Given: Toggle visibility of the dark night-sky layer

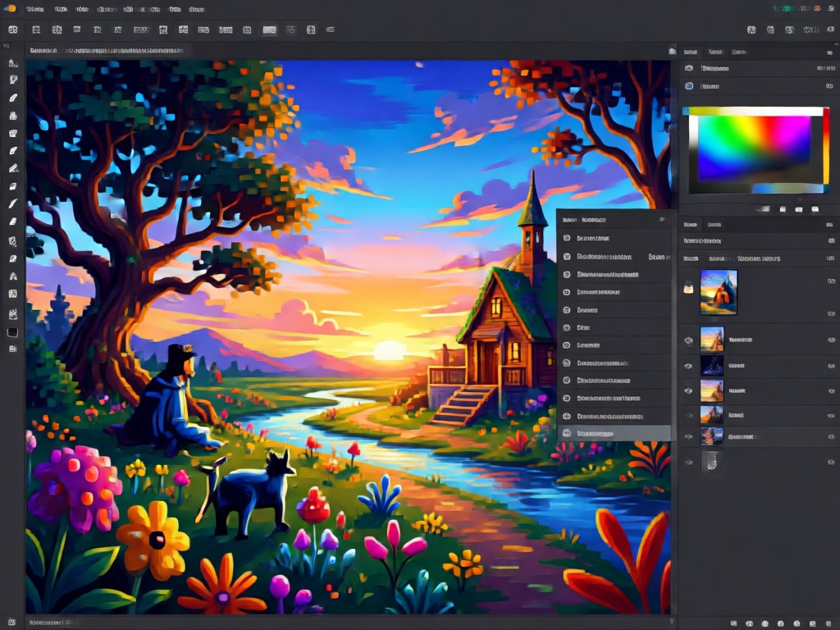Looking at the screenshot, I should (689, 366).
